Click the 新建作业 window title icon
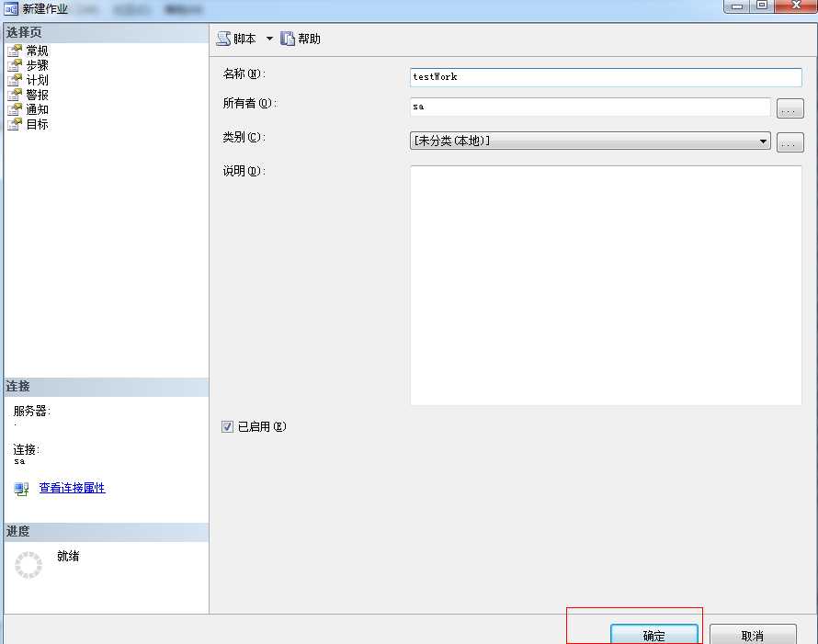Screen dimensions: 818x644 [11, 8]
